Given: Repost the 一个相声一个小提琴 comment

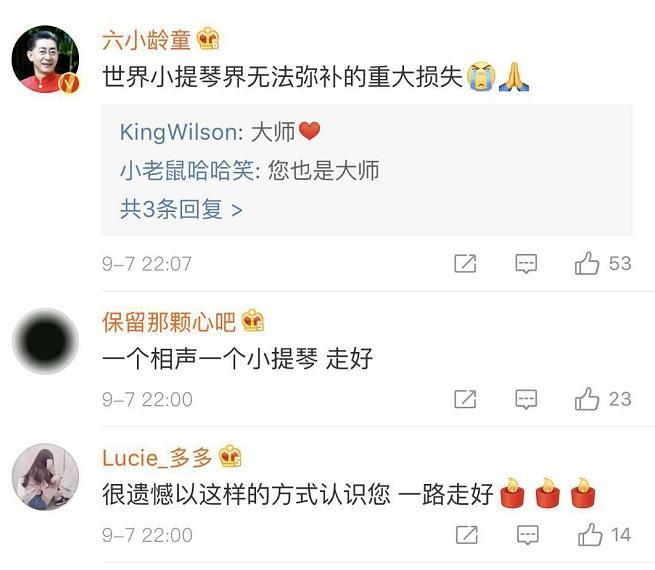Looking at the screenshot, I should (x=465, y=400).
